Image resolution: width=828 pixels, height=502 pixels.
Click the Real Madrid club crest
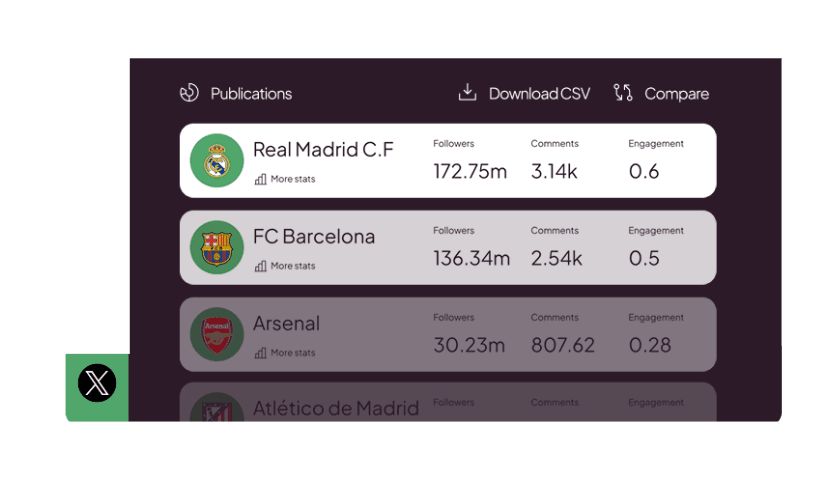[217, 160]
